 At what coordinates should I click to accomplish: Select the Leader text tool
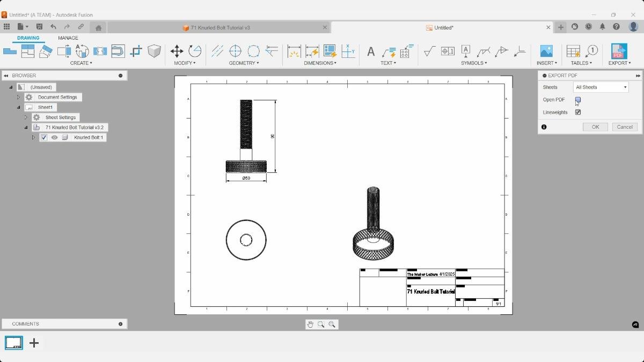[x=389, y=52]
